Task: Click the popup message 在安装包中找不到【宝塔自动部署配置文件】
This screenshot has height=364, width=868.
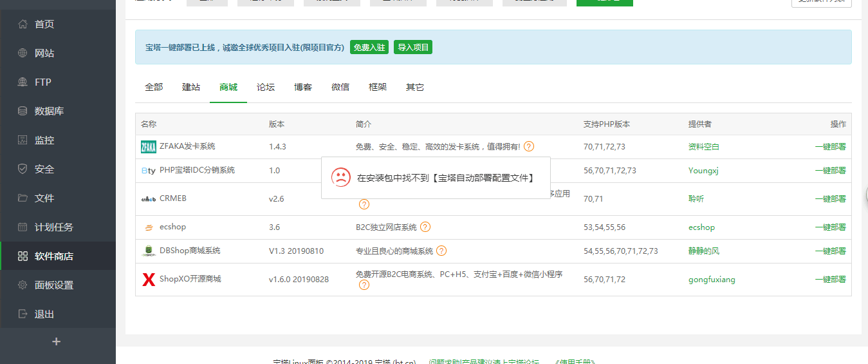Action: click(x=445, y=178)
